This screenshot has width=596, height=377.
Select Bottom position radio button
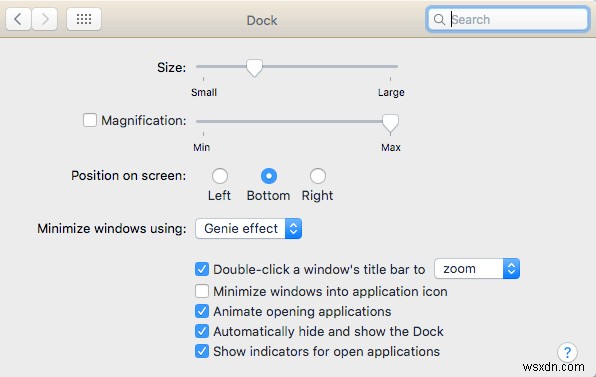[269, 176]
